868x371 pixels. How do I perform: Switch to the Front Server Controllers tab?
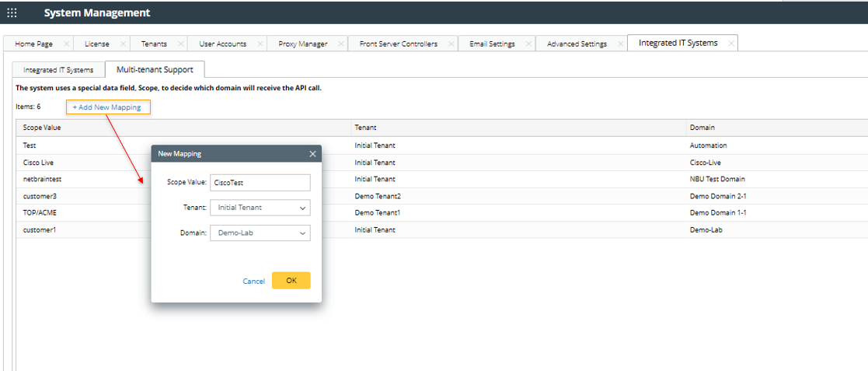[398, 44]
